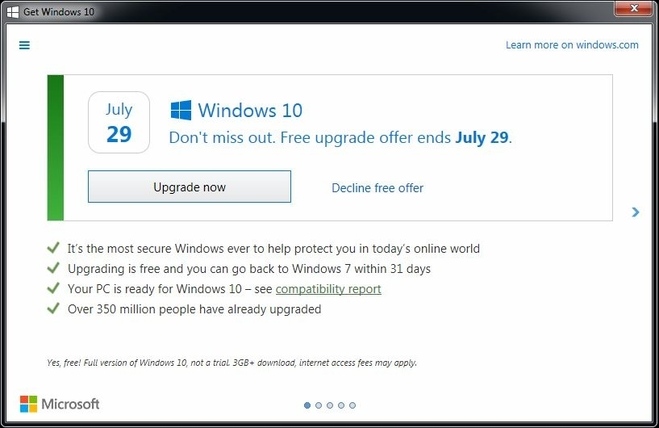This screenshot has width=659, height=428.
Task: Advance with the right chevron arrow
Action: click(635, 212)
